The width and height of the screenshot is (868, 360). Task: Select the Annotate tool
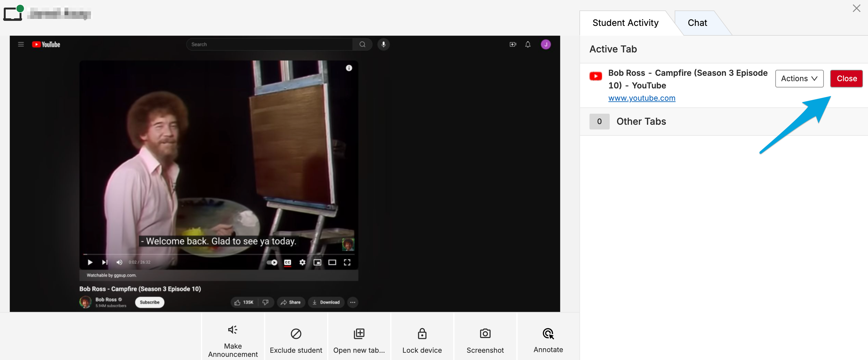click(548, 334)
